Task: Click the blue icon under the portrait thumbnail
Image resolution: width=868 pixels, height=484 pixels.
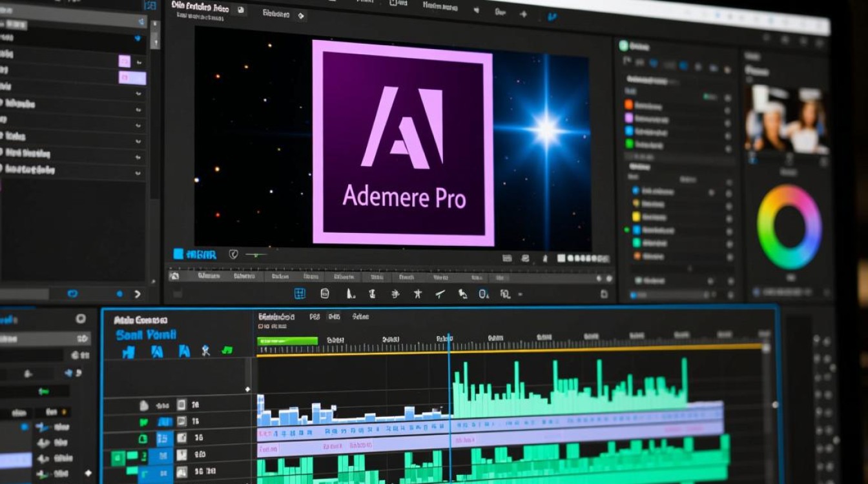Action: click(x=752, y=158)
